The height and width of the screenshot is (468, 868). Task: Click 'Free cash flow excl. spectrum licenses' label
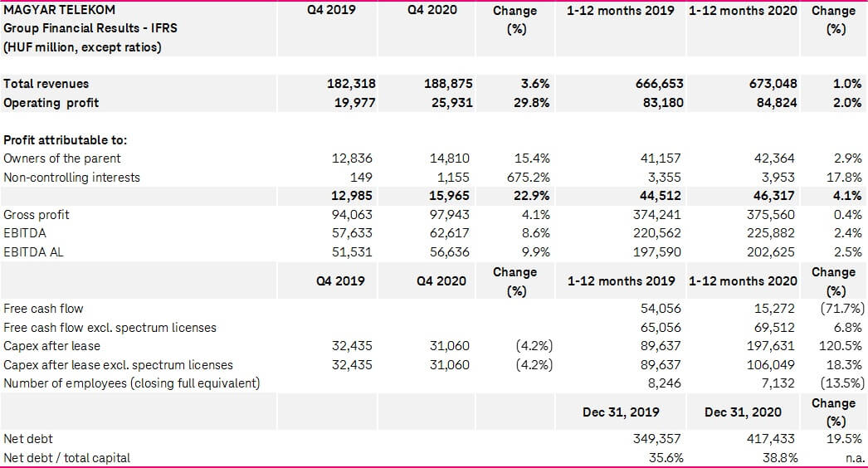point(110,327)
